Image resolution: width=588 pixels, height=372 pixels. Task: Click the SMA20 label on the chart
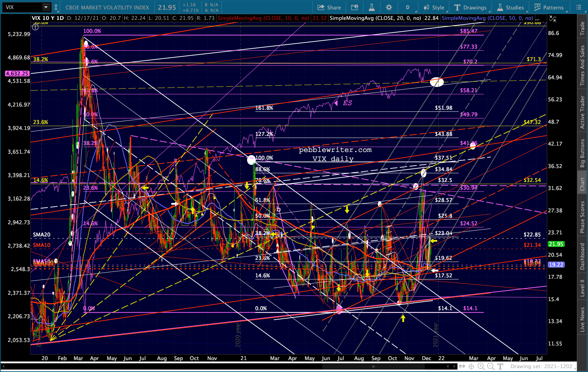point(42,235)
